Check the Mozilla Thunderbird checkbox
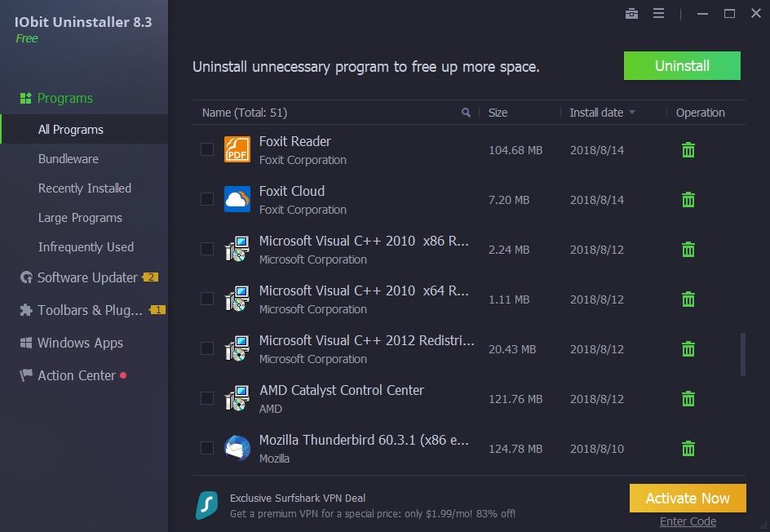This screenshot has width=770, height=532. coord(207,447)
